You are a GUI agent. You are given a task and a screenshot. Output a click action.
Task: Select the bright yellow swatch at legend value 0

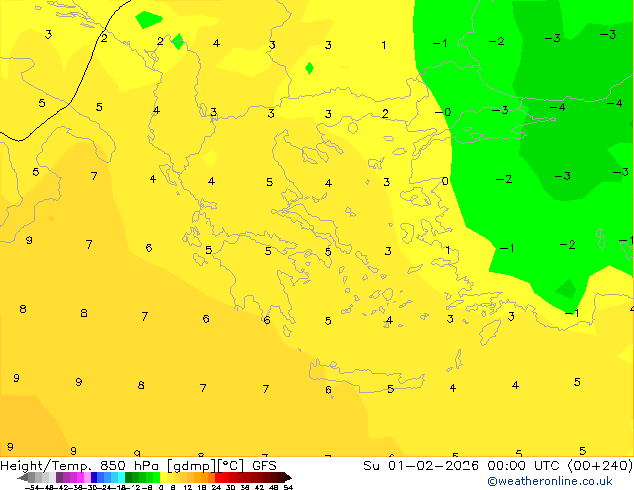pyautogui.click(x=163, y=477)
